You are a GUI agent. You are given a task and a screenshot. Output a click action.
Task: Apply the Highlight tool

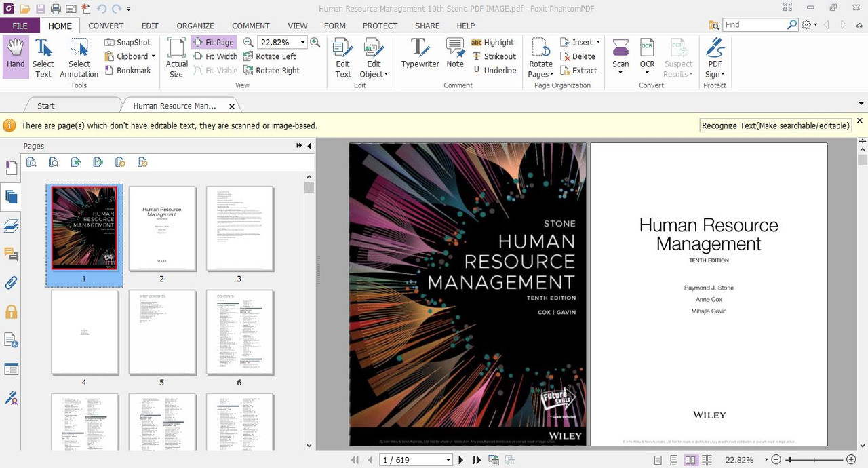click(492, 42)
